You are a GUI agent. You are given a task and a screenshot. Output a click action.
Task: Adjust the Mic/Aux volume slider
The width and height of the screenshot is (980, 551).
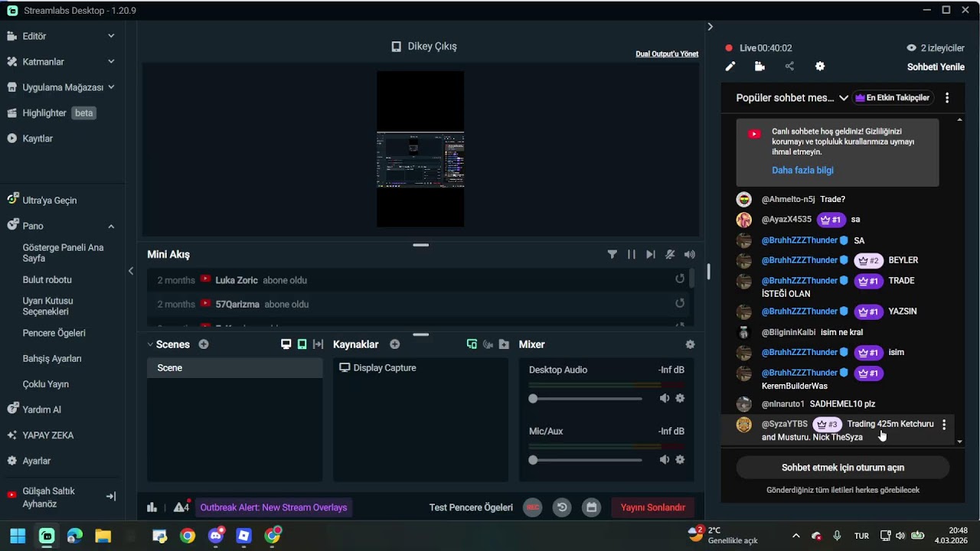[586, 460]
